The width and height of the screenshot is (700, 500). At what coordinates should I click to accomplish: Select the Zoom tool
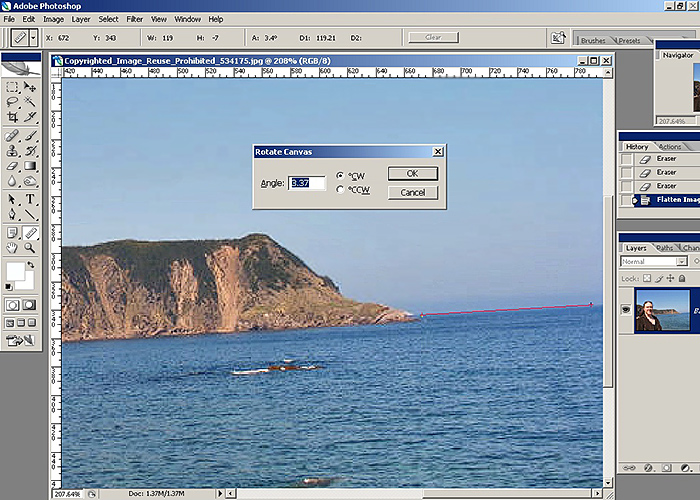click(x=30, y=248)
